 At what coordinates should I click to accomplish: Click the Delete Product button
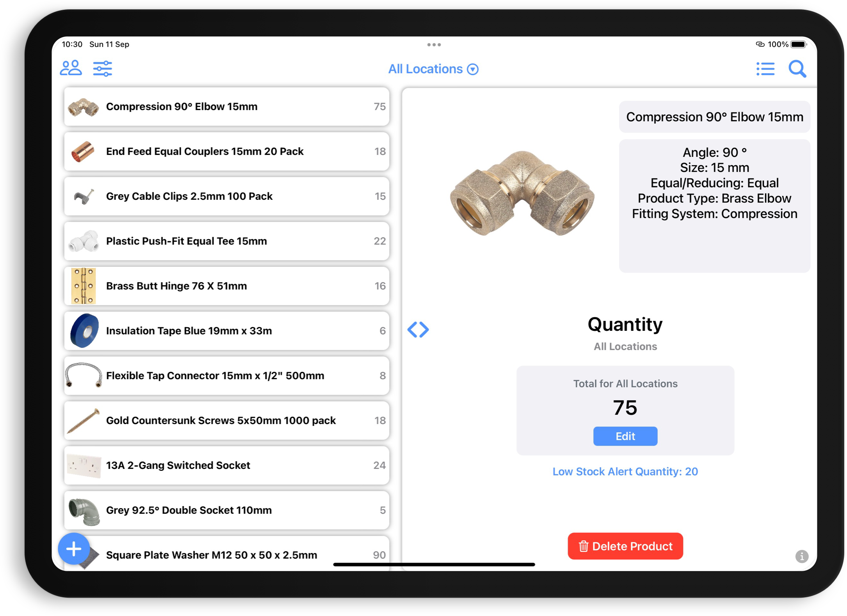(x=625, y=546)
